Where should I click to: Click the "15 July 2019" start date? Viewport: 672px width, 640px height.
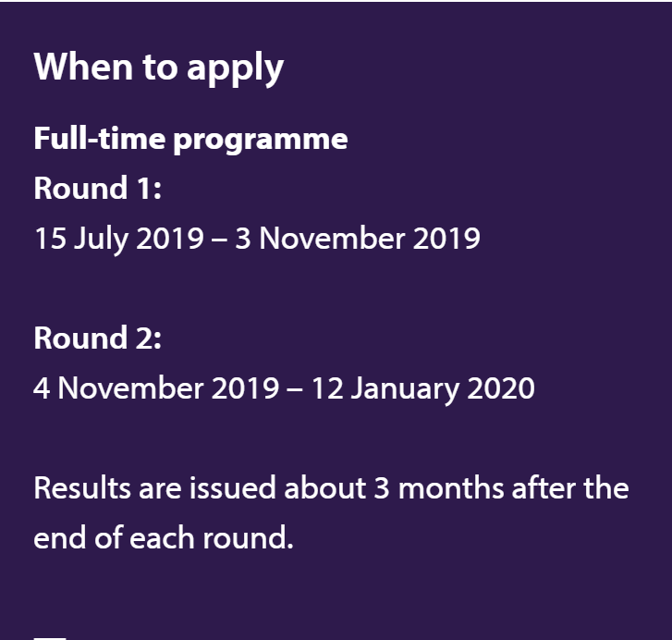tap(118, 239)
